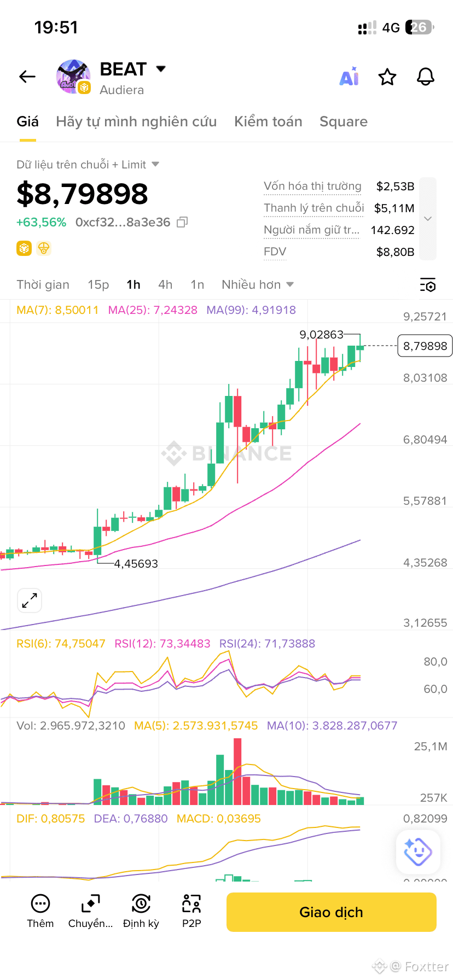Open the Square tab

pyautogui.click(x=344, y=121)
